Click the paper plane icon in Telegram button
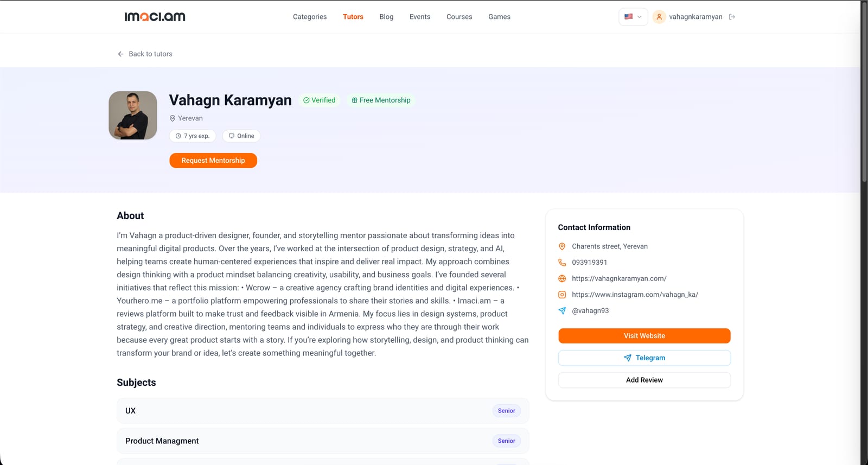The height and width of the screenshot is (465, 868). (x=628, y=358)
